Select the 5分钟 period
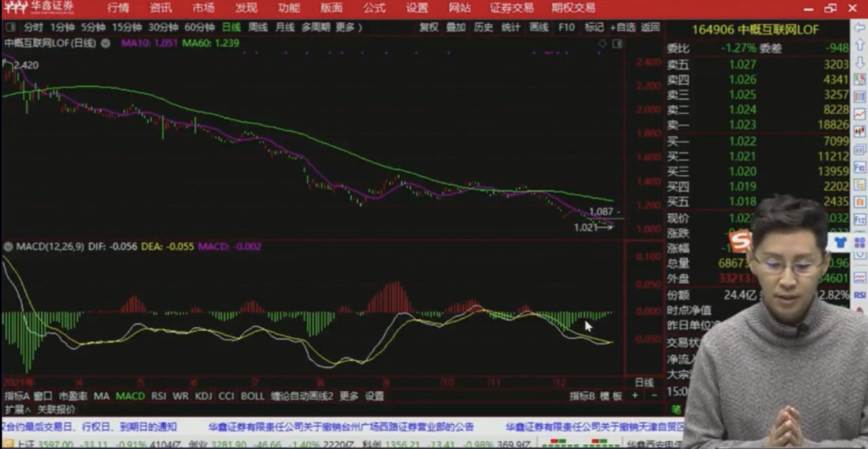 coord(93,27)
